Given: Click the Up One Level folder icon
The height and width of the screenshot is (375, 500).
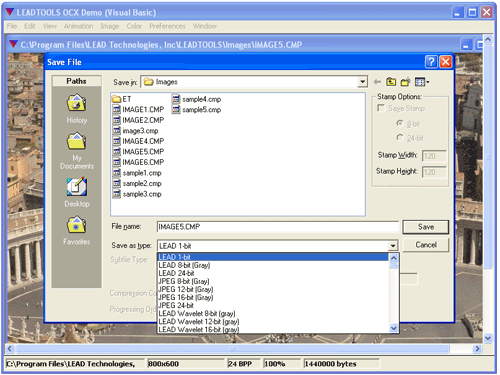Looking at the screenshot, I should [391, 82].
